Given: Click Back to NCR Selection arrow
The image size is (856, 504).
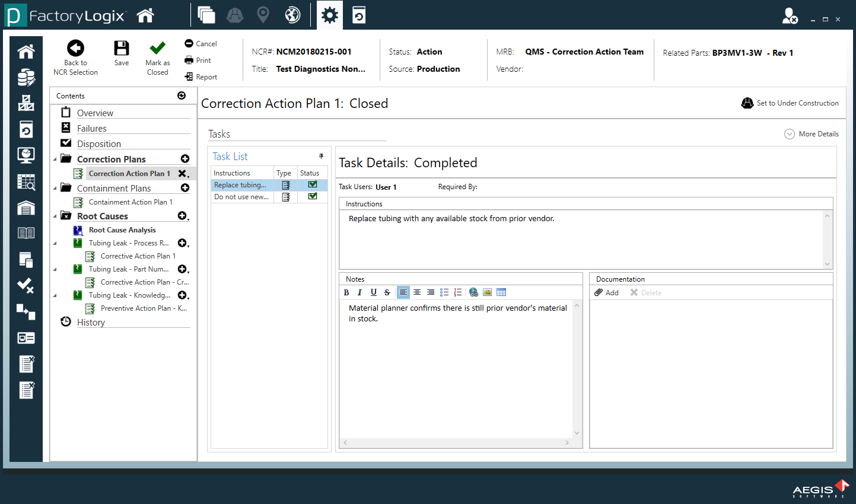Looking at the screenshot, I should point(75,49).
